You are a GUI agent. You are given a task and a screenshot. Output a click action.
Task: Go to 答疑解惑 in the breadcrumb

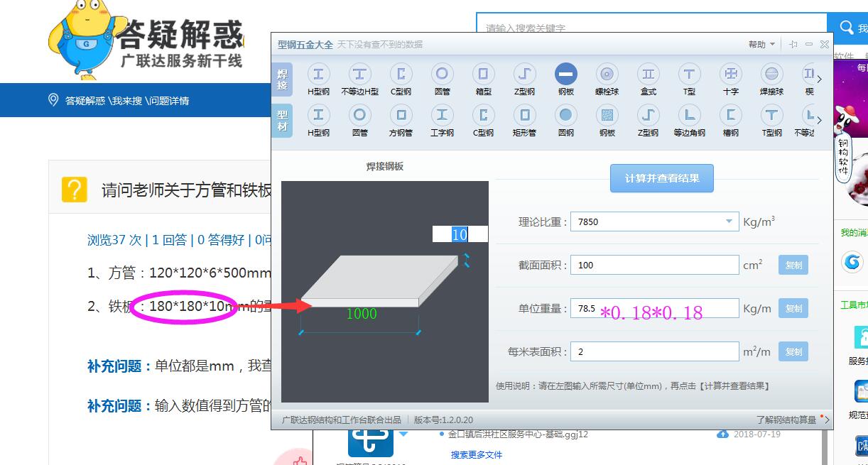coord(85,101)
